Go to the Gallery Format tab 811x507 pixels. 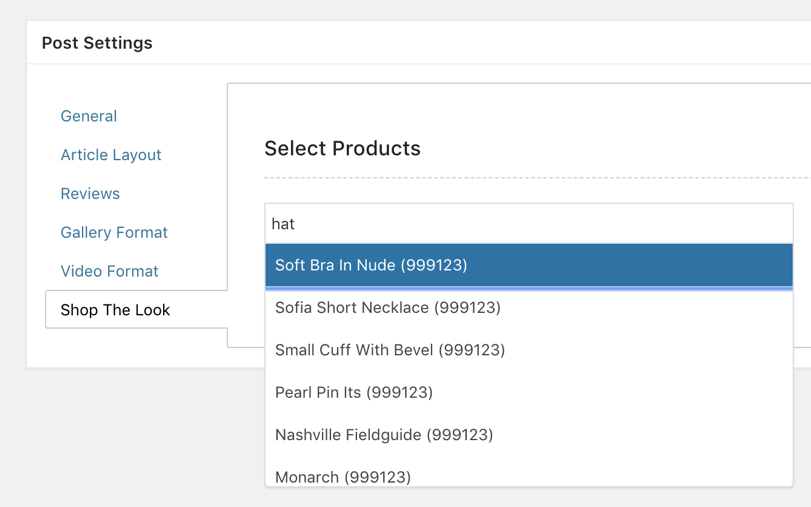114,232
